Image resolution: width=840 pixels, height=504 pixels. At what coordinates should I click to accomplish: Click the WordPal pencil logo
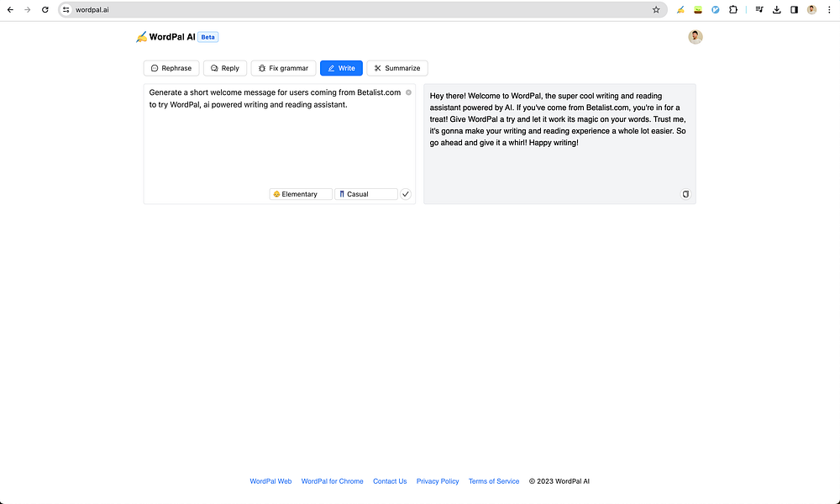[x=140, y=37]
